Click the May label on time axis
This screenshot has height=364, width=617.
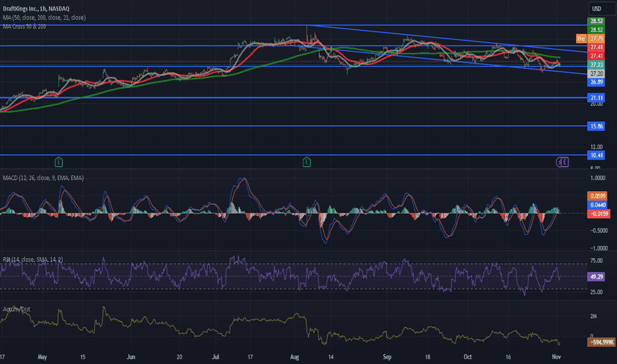(x=42, y=357)
